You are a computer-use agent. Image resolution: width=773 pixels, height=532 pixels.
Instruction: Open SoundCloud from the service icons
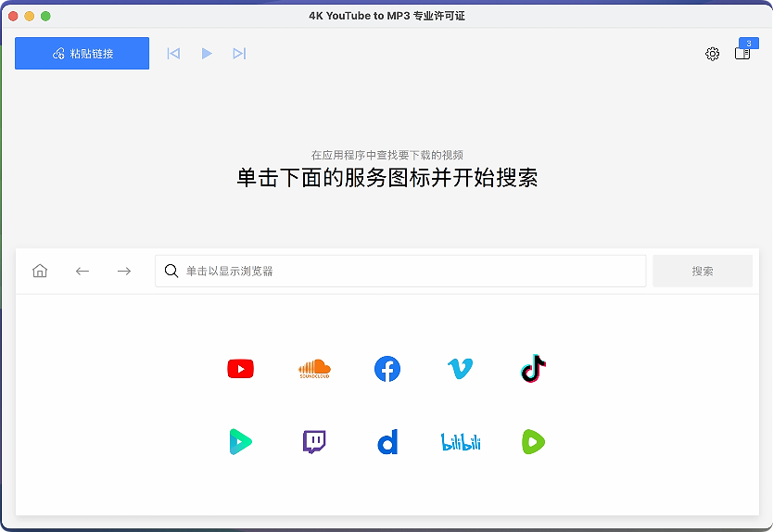(314, 369)
